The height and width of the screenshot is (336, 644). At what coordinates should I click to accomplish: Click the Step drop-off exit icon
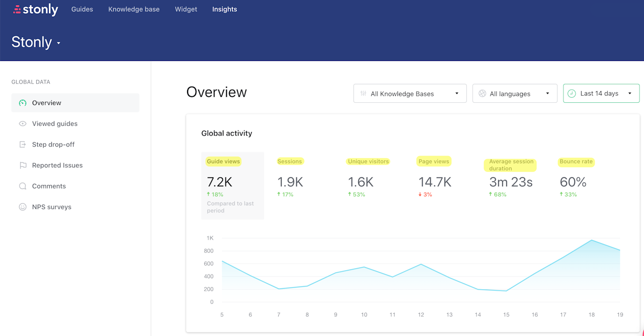coord(23,145)
